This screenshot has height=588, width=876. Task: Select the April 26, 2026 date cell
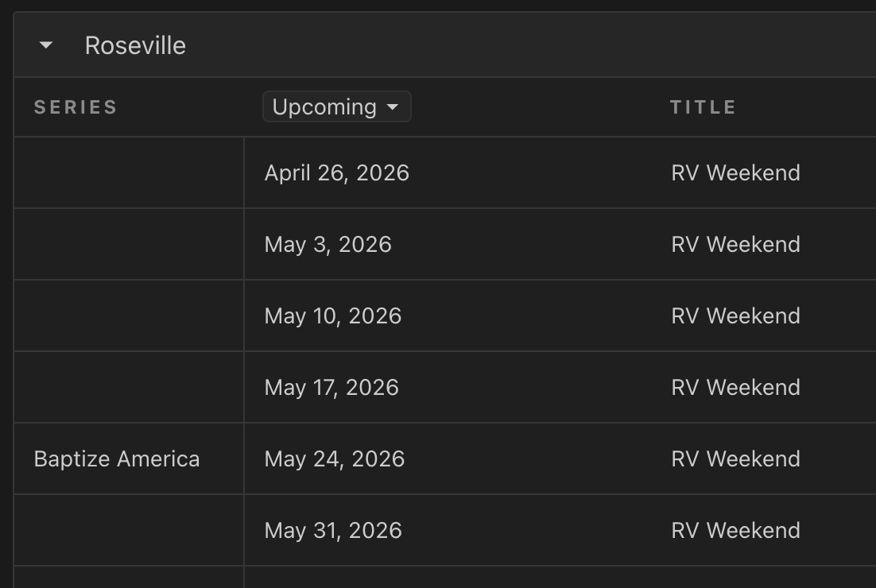click(x=337, y=172)
